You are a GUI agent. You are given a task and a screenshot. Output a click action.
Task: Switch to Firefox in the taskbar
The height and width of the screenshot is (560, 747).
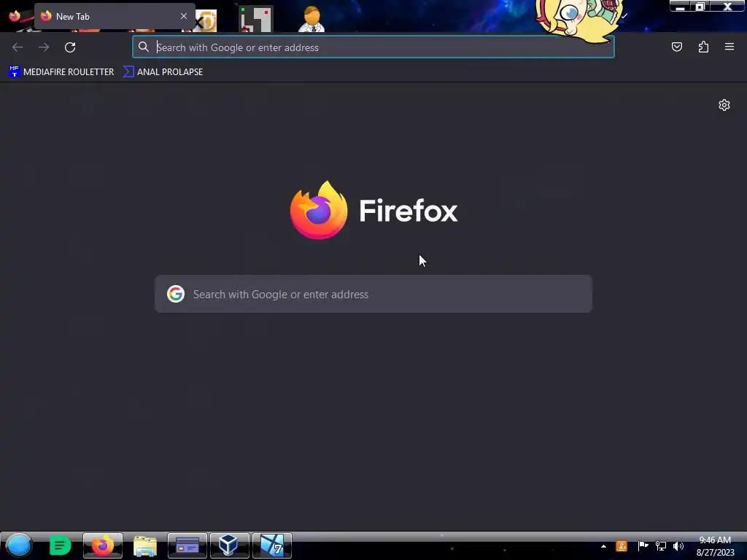click(103, 545)
